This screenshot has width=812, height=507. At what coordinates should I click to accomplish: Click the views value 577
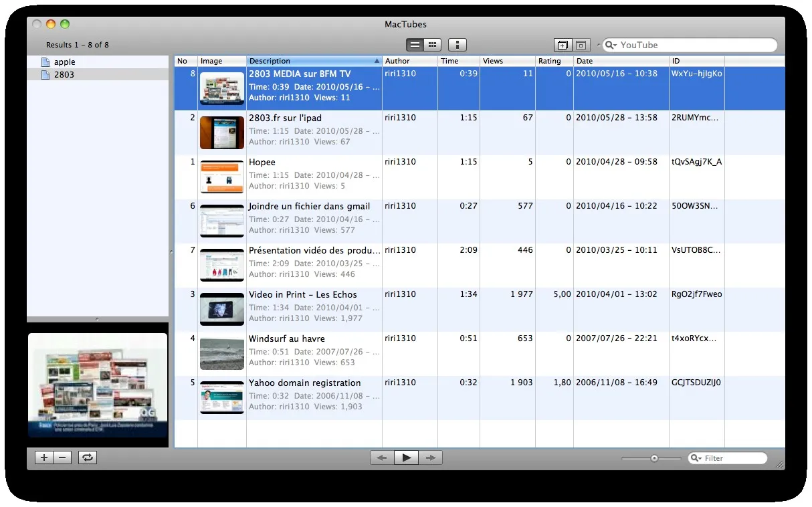[526, 206]
